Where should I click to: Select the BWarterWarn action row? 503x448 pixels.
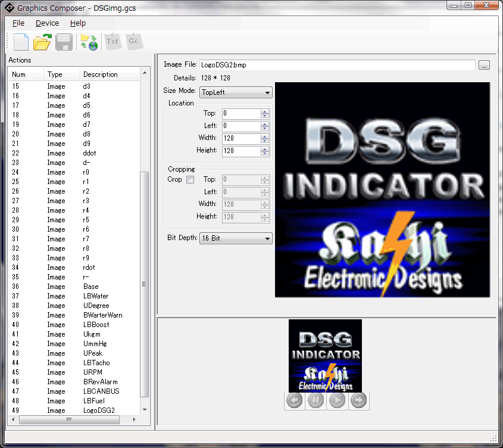[x=74, y=315]
